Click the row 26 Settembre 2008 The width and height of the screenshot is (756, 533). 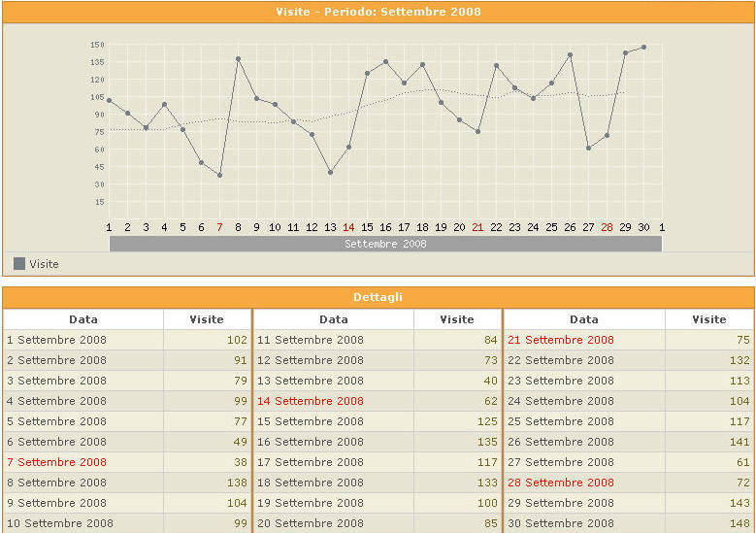[x=629, y=442]
